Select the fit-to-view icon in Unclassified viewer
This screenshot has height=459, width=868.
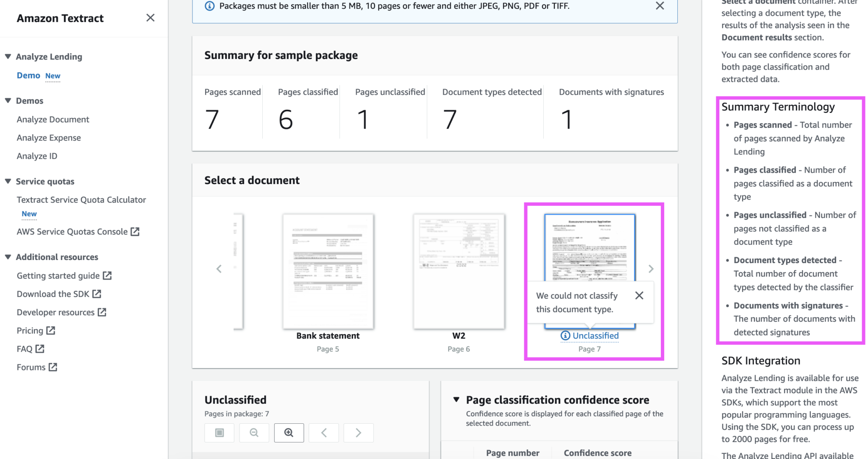click(219, 433)
